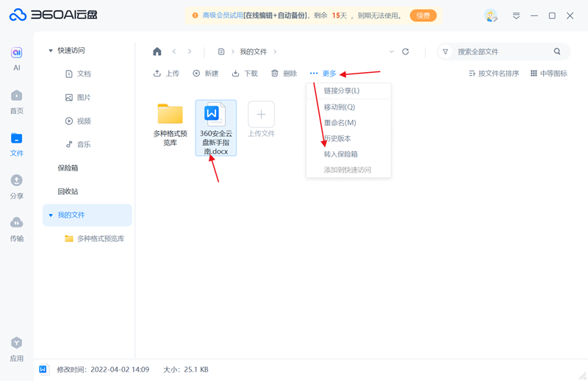The height and width of the screenshot is (381, 588).
Task: Click the 下载 download toolbar button
Action: coord(245,74)
